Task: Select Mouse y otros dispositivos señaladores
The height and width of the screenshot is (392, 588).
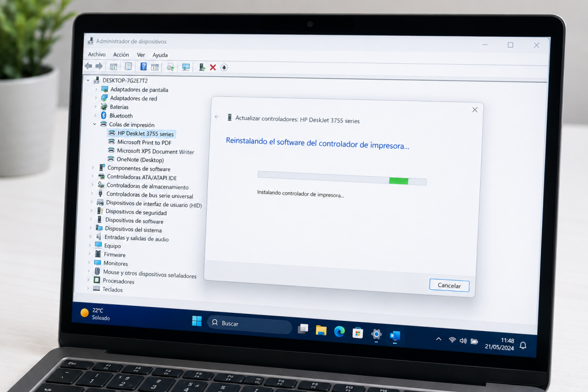Action: (x=150, y=274)
